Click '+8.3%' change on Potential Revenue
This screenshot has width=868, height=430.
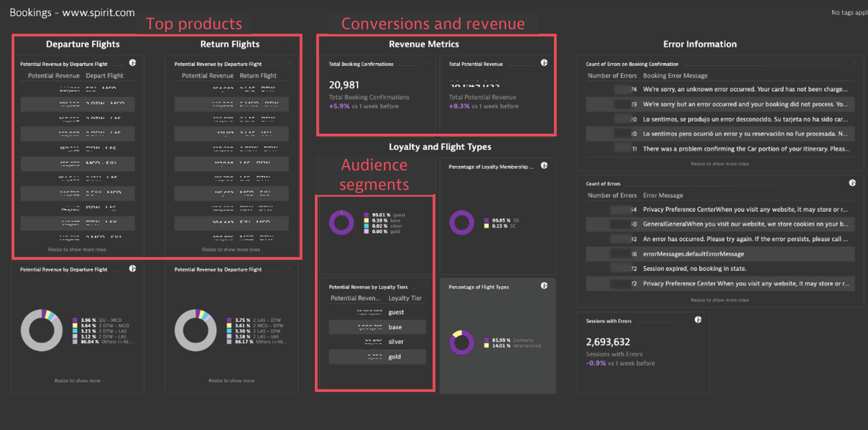(459, 106)
